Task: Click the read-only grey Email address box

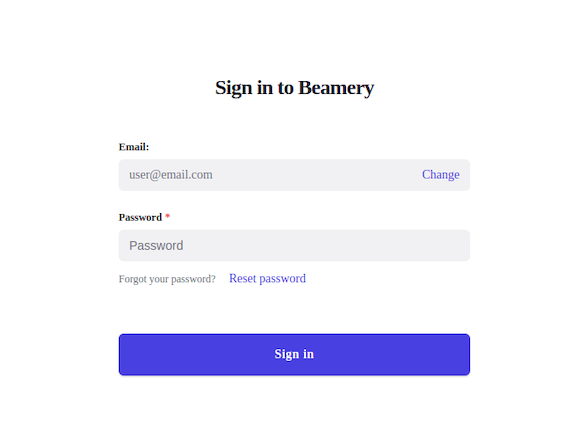Action: click(294, 175)
